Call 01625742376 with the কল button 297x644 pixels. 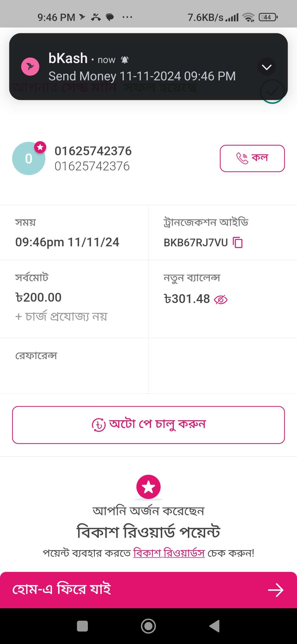pyautogui.click(x=252, y=159)
